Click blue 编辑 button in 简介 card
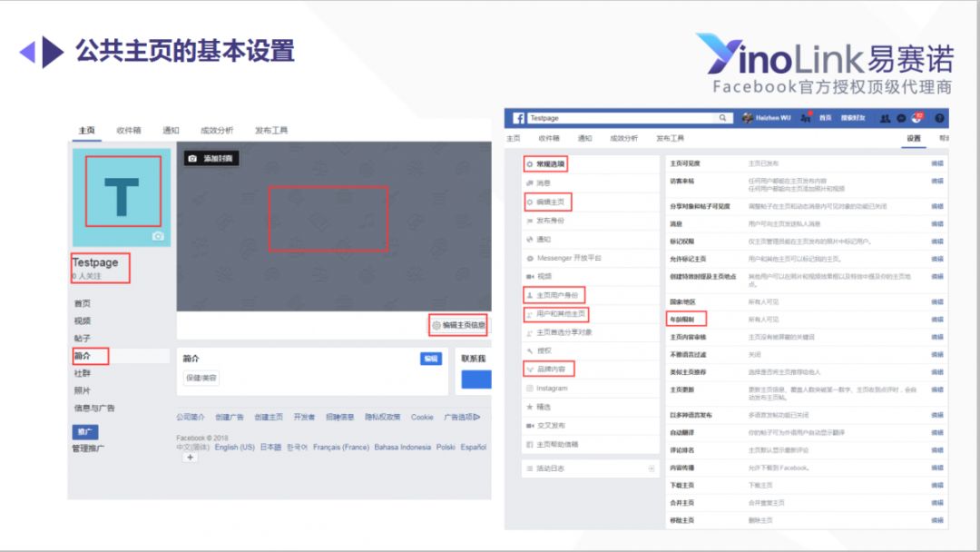This screenshot has width=980, height=552. click(x=431, y=359)
